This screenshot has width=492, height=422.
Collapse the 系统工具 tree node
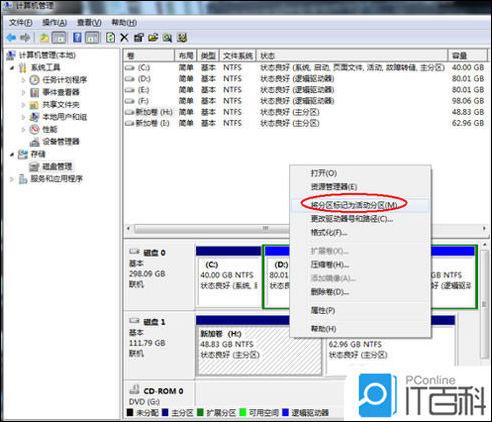pyautogui.click(x=12, y=68)
